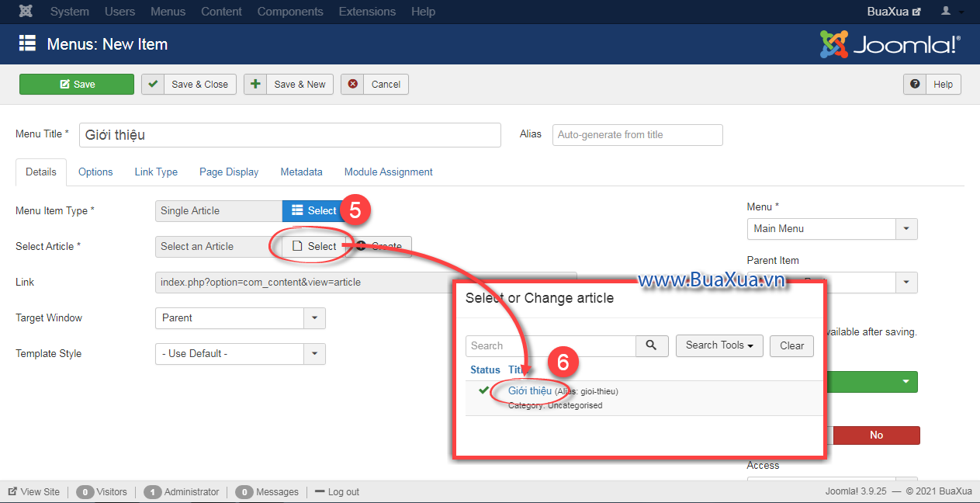Switch to the Module Assignment tab

click(389, 172)
